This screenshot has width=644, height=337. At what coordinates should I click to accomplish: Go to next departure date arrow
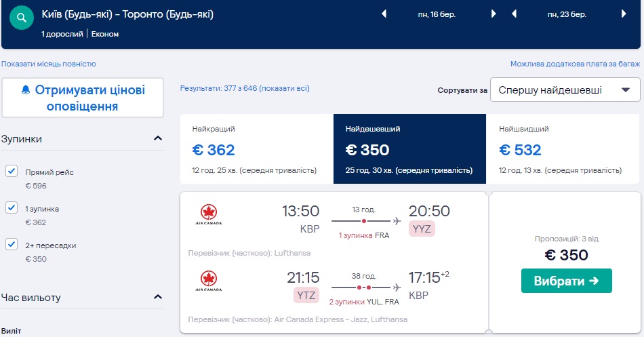point(494,14)
